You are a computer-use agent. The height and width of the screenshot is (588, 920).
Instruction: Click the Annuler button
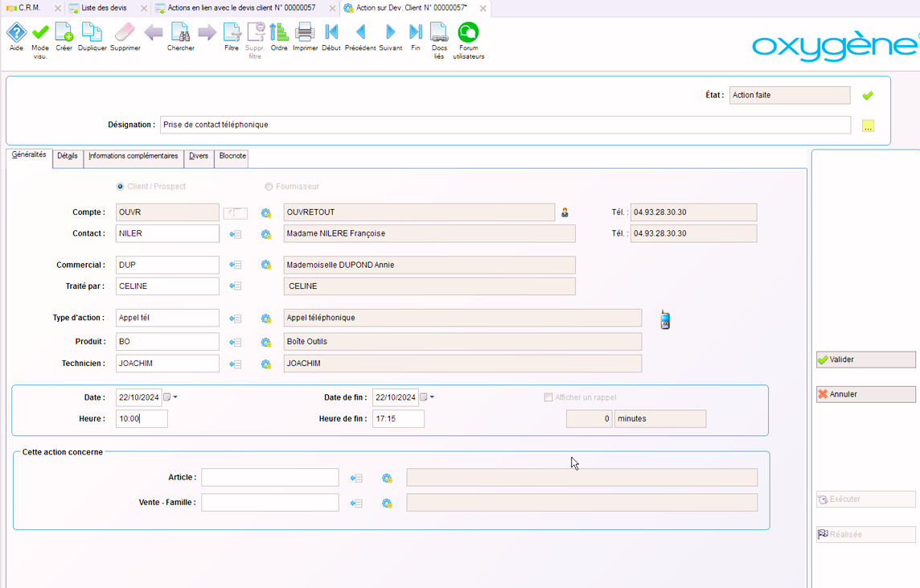(865, 394)
